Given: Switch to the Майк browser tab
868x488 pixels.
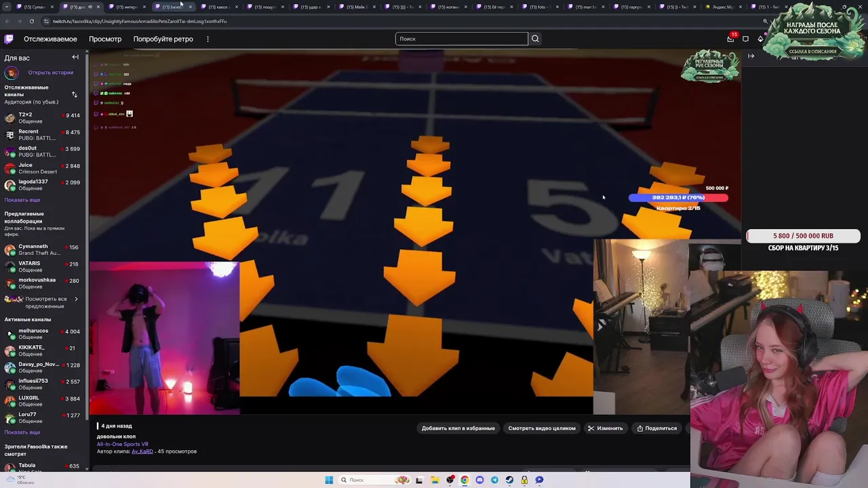Looking at the screenshot, I should [x=357, y=7].
